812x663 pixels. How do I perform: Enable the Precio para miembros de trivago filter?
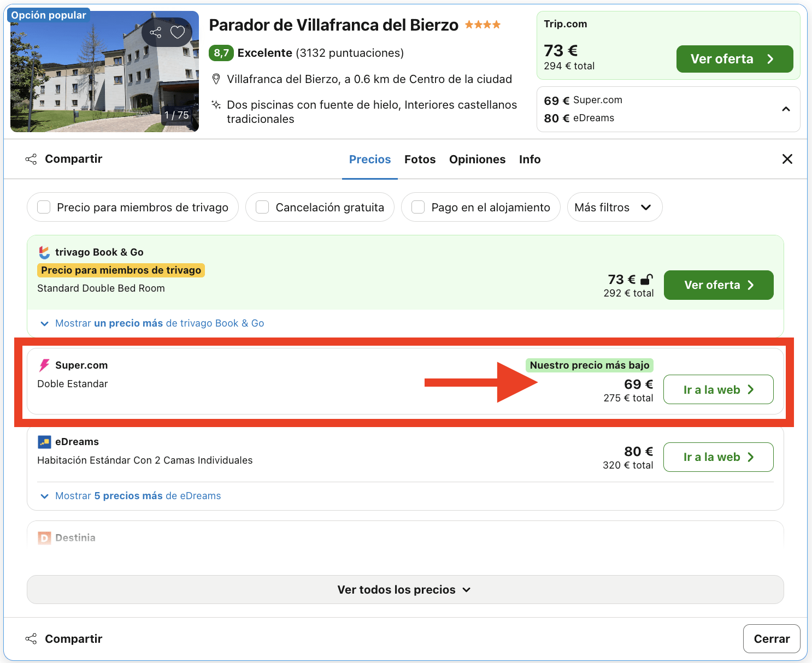click(43, 207)
